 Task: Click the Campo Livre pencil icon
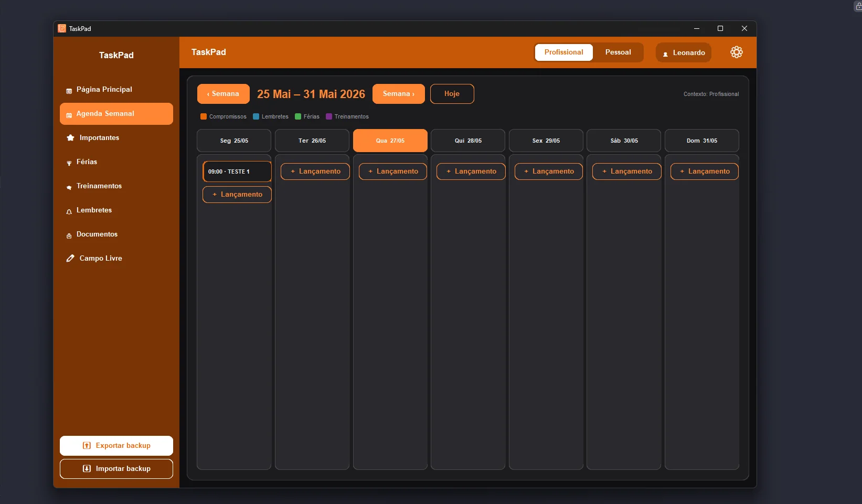click(x=70, y=258)
